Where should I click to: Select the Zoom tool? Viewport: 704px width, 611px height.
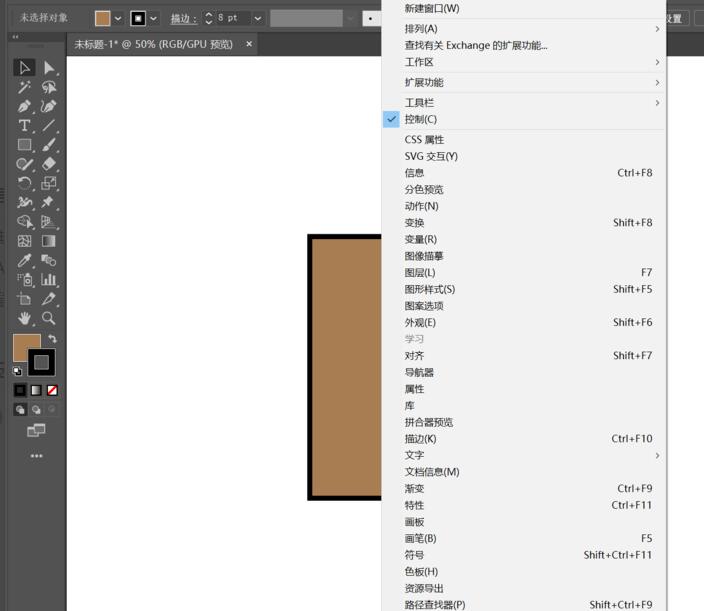click(x=48, y=318)
